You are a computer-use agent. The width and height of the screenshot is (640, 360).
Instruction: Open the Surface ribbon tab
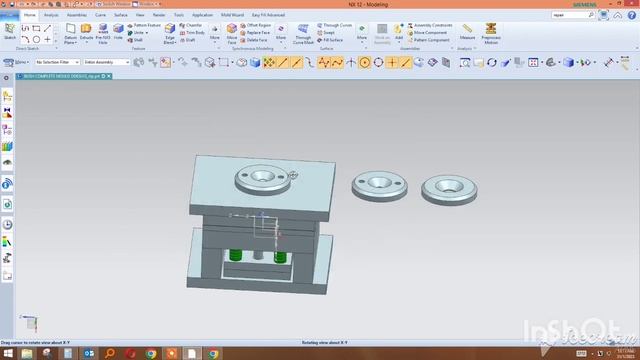pos(121,15)
